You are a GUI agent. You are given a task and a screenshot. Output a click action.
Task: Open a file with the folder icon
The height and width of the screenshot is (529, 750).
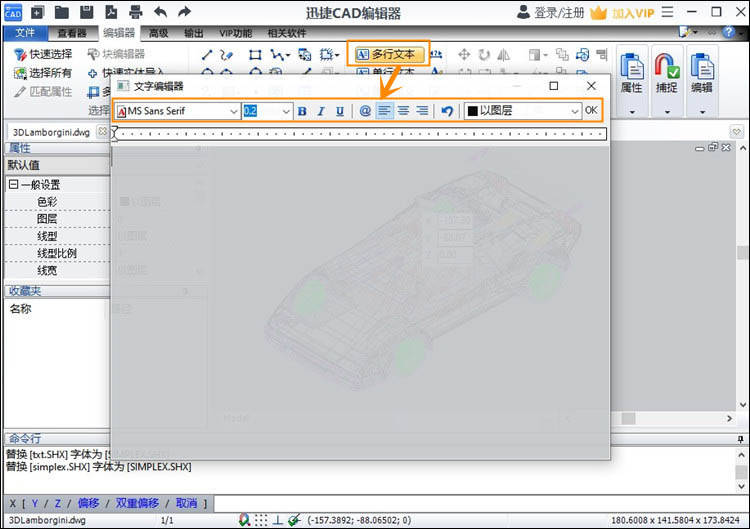tap(62, 12)
